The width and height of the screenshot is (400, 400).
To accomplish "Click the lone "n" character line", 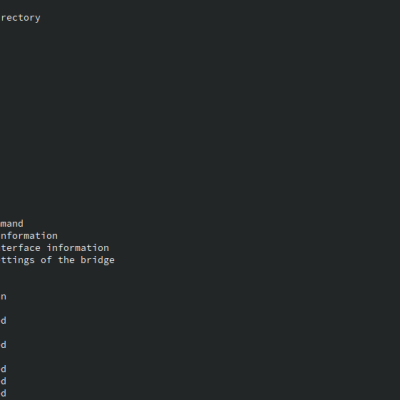I will pos(3,297).
